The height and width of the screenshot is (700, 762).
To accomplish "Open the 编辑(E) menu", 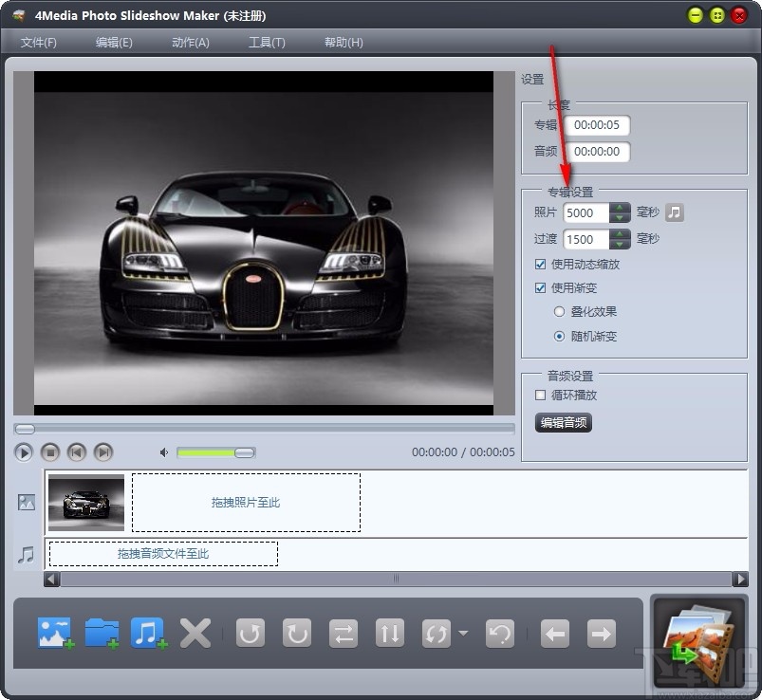I will pyautogui.click(x=113, y=42).
